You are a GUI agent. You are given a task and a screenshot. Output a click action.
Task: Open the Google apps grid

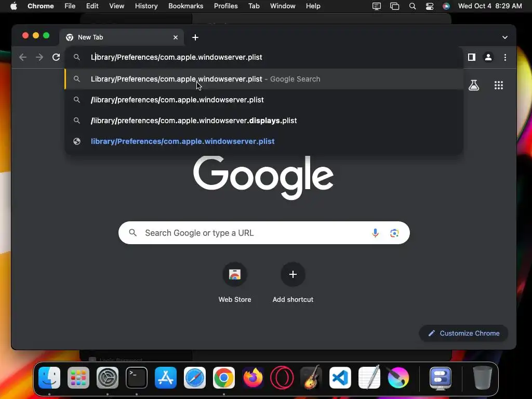(x=499, y=85)
